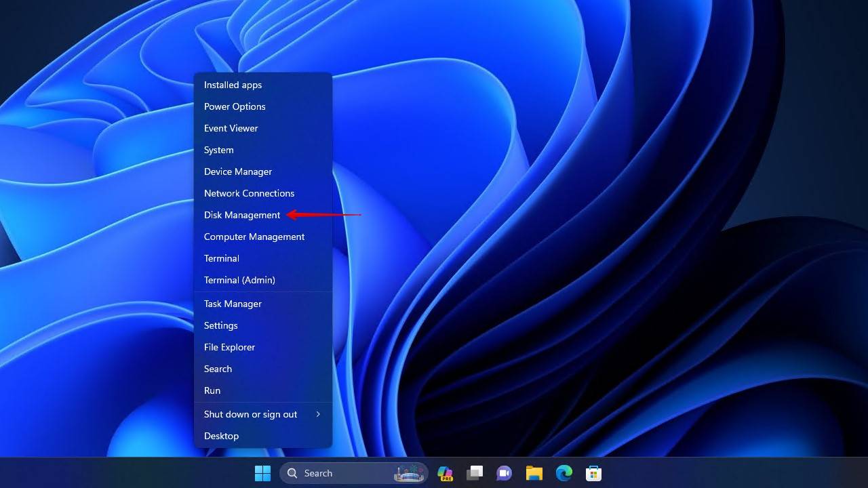Viewport: 868px width, 488px height.
Task: Select the Search entry in the context menu
Action: click(x=263, y=369)
